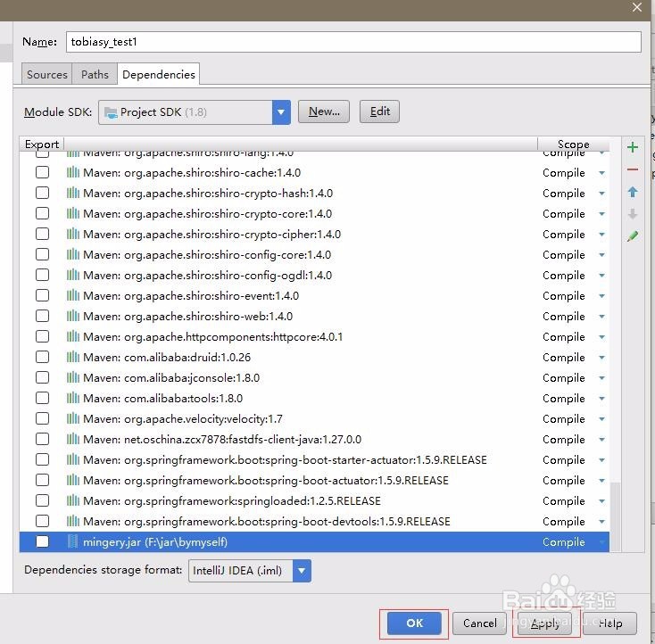The height and width of the screenshot is (644, 655).
Task: Move dependency up with blue arrow
Action: coord(633,192)
